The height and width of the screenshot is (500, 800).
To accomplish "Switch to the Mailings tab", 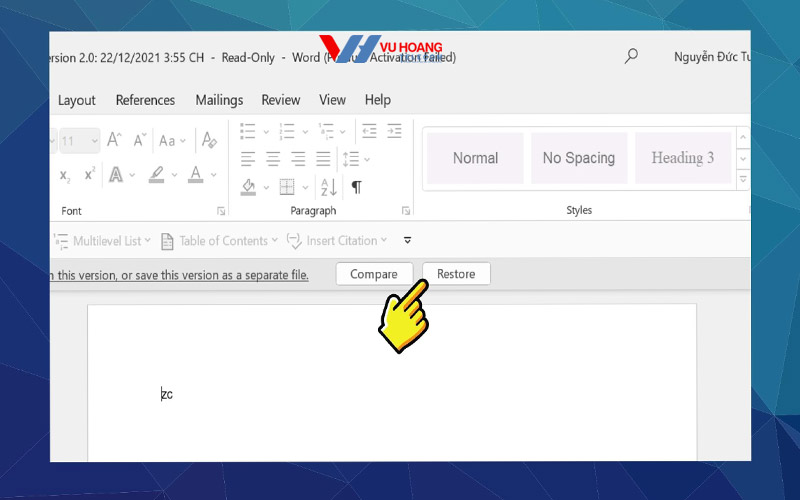I will tap(219, 100).
